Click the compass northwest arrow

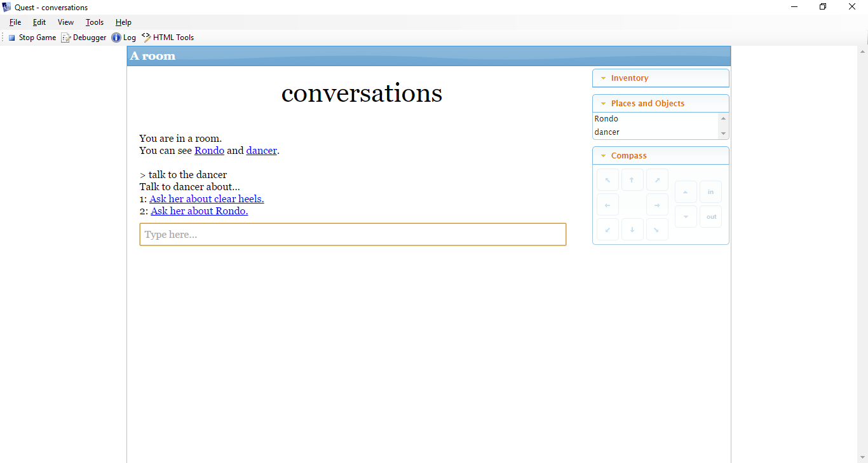[x=607, y=180]
